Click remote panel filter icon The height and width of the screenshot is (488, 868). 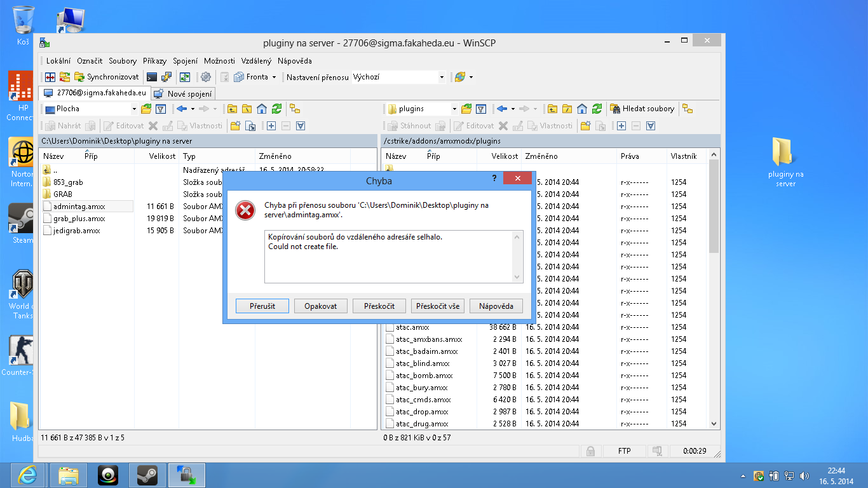point(481,109)
